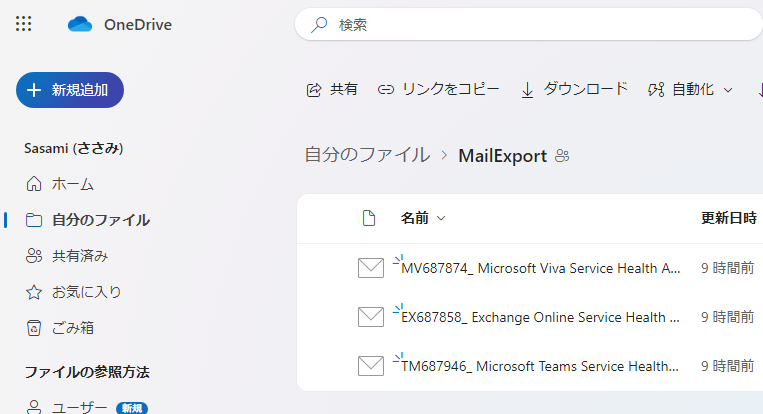Viewport: 763px width, 414px height.
Task: Open ホーム in the sidebar
Action: pyautogui.click(x=60, y=184)
